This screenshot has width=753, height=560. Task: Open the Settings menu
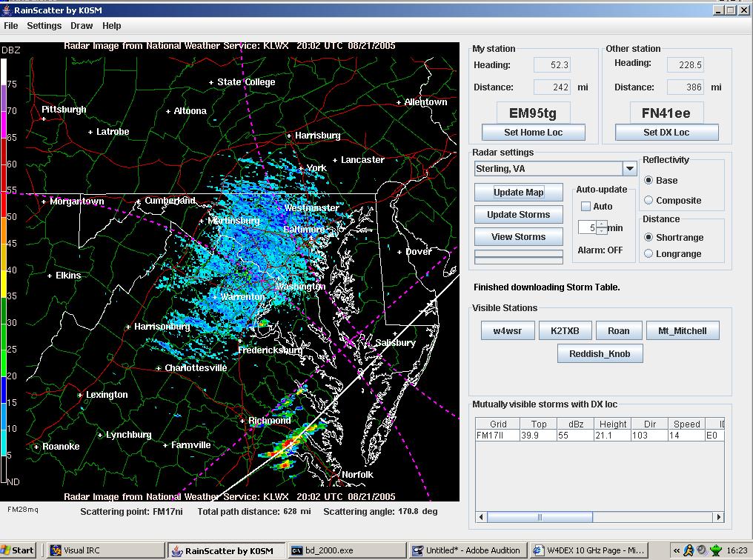pos(44,26)
